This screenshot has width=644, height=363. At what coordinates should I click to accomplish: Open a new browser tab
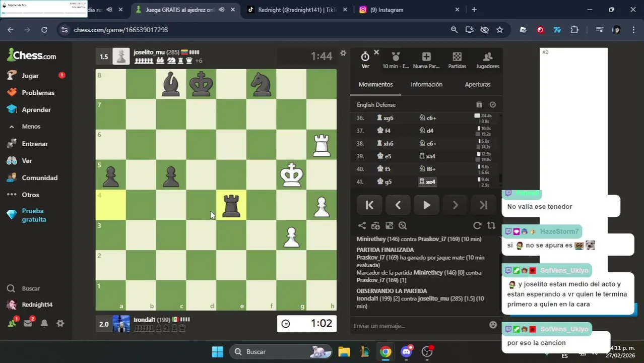click(474, 10)
